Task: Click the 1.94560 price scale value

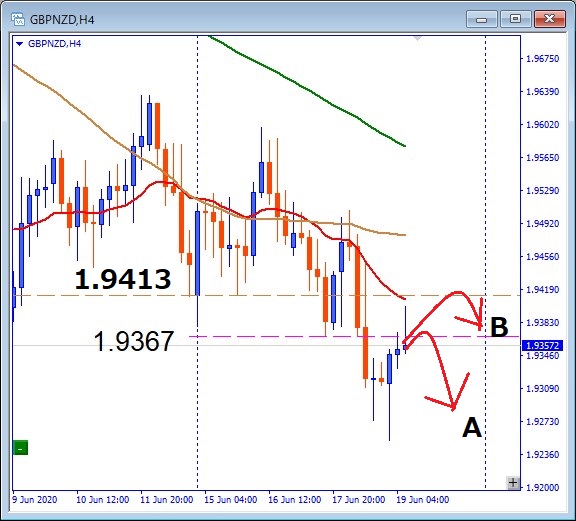Action: point(543,256)
